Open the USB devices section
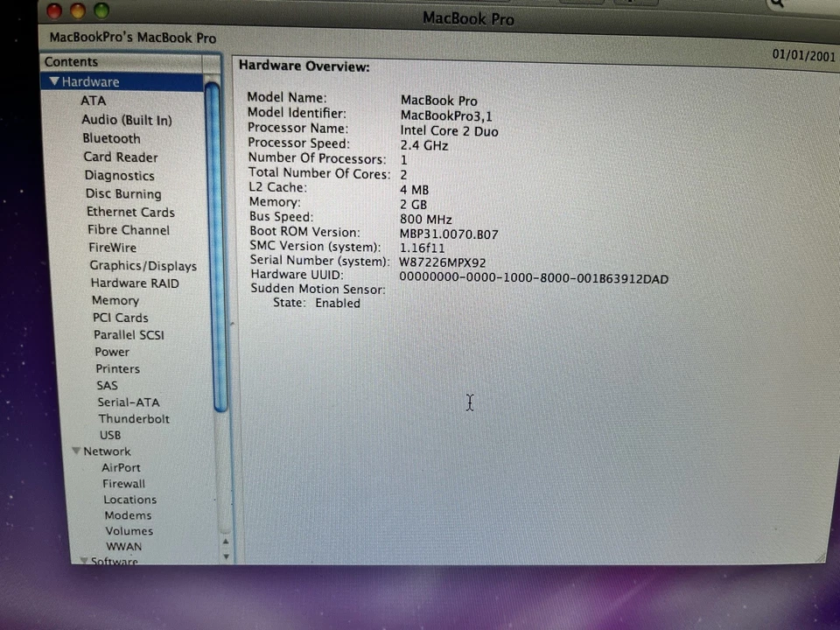Viewport: 840px width, 630px height. click(x=109, y=435)
